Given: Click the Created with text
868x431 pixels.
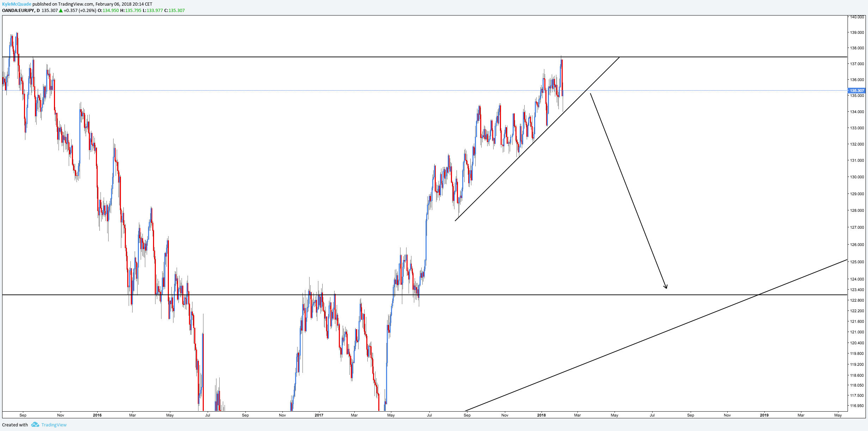Looking at the screenshot, I should click(15, 425).
